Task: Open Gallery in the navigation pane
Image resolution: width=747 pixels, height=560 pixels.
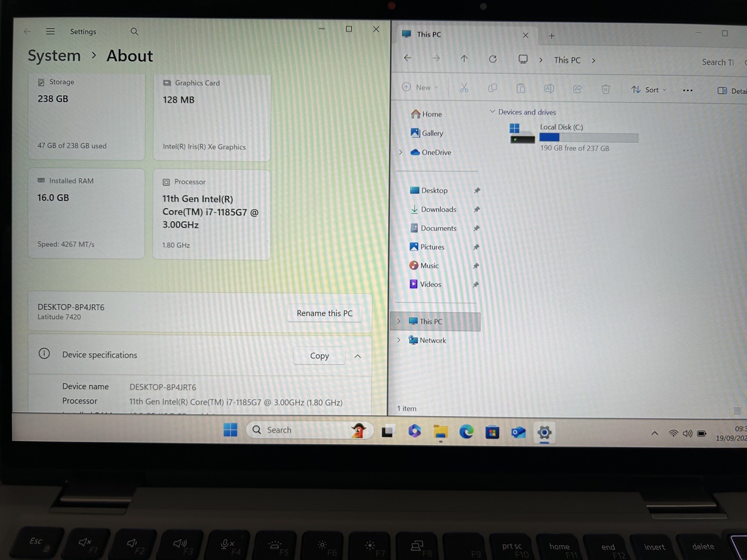Action: (x=427, y=133)
